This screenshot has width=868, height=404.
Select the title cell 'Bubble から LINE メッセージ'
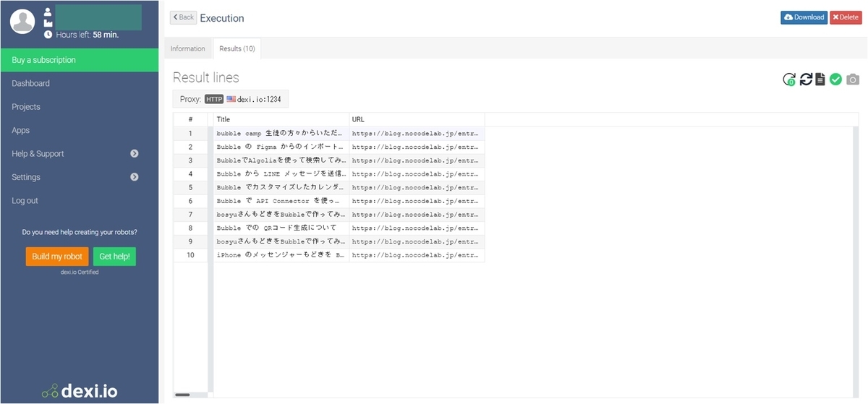coord(281,173)
